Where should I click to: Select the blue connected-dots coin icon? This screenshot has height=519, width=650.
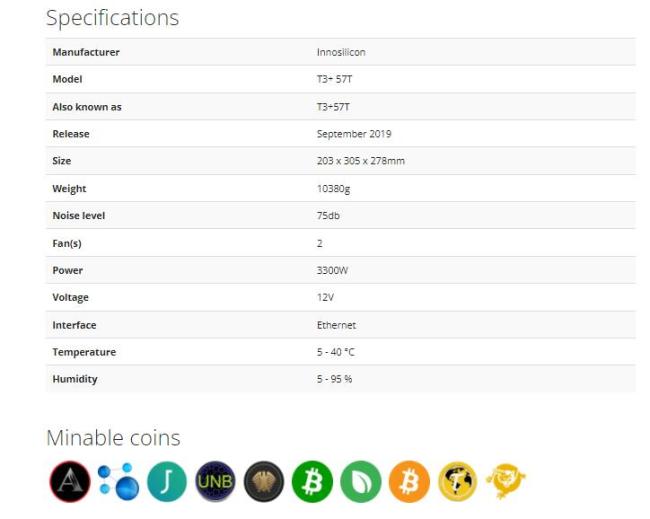[118, 481]
